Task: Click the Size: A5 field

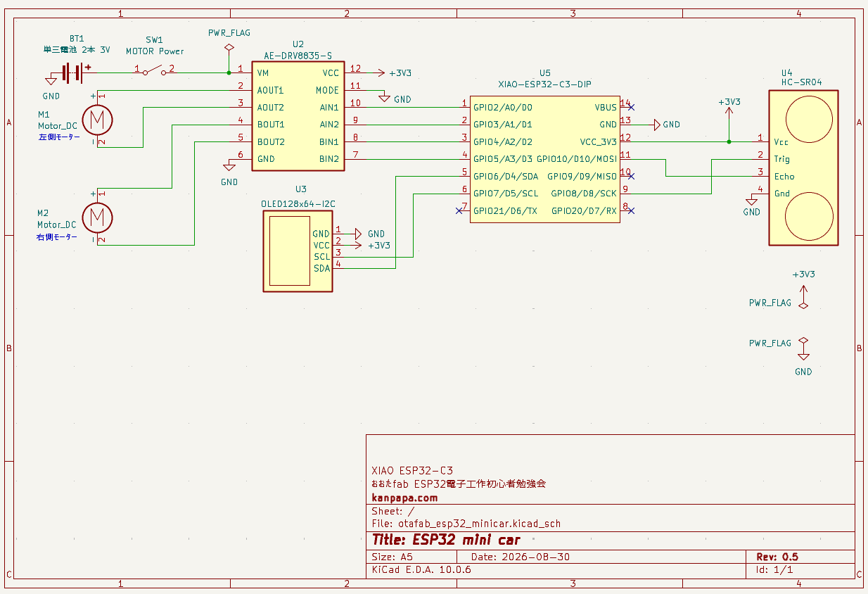Action: tap(392, 557)
